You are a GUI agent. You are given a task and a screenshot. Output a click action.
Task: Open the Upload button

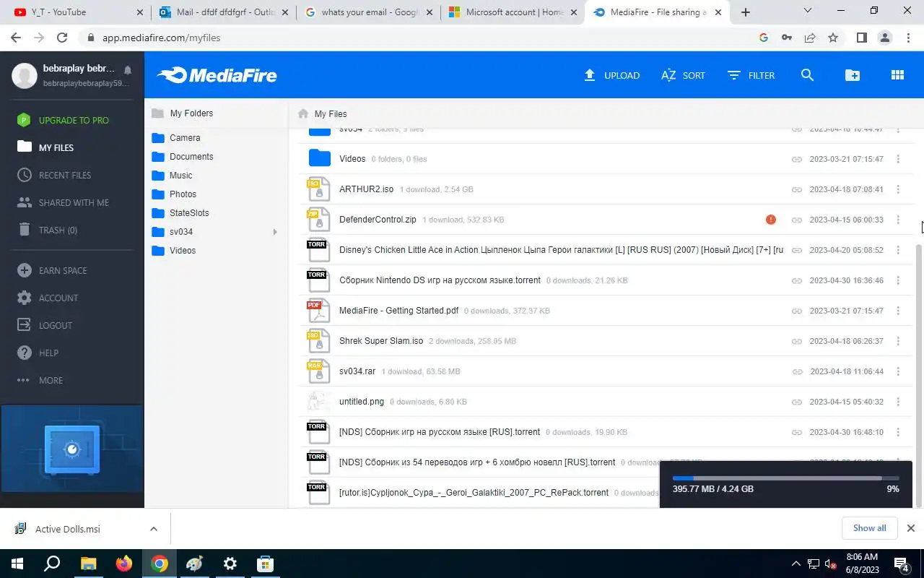(x=611, y=75)
